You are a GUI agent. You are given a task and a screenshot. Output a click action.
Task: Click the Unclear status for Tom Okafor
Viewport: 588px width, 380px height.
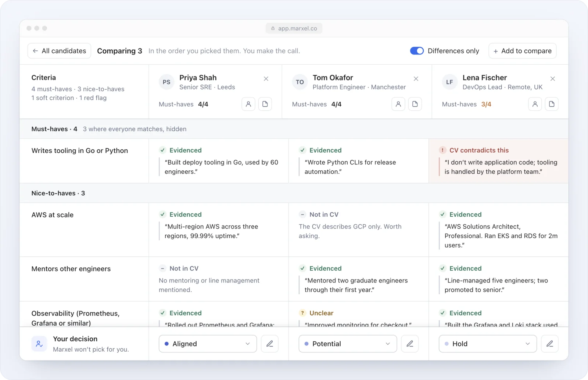click(x=316, y=313)
